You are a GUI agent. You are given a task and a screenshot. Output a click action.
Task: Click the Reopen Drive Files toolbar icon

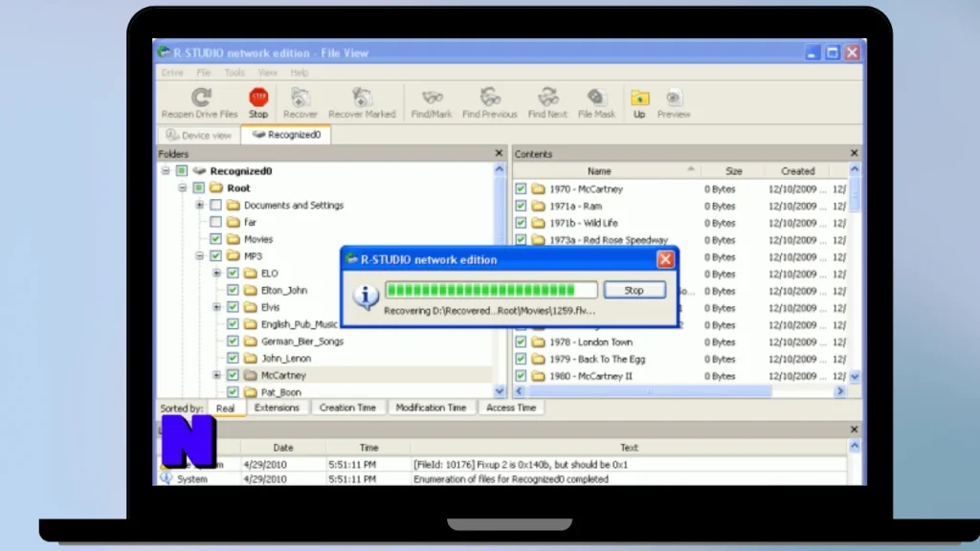(x=200, y=98)
